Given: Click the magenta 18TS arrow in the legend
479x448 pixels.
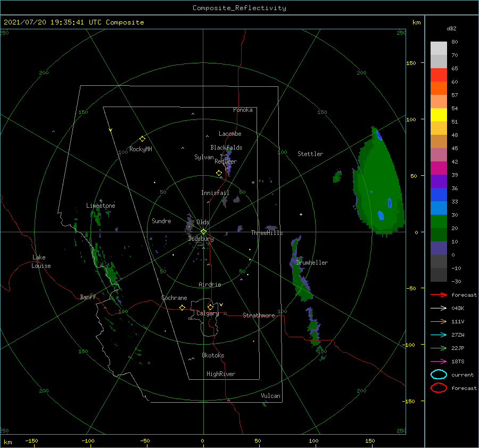Looking at the screenshot, I should (439, 362).
